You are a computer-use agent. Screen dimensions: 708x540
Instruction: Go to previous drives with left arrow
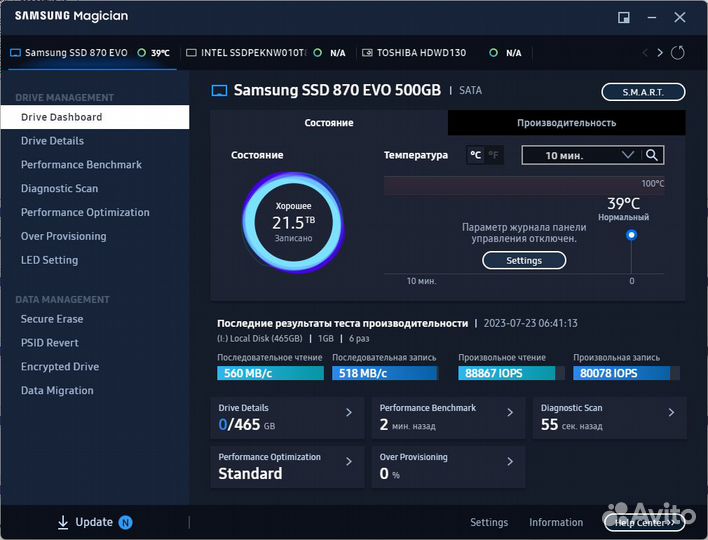click(x=645, y=53)
